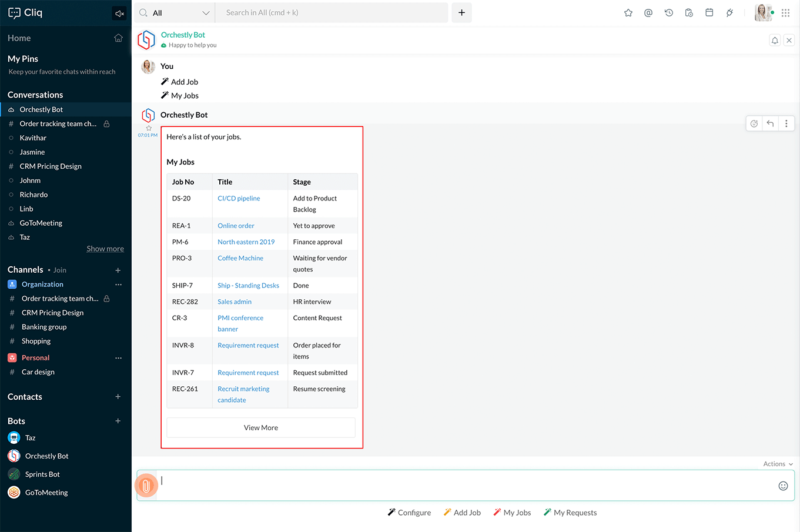
Task: Open the integrations plug icon
Action: pyautogui.click(x=729, y=13)
